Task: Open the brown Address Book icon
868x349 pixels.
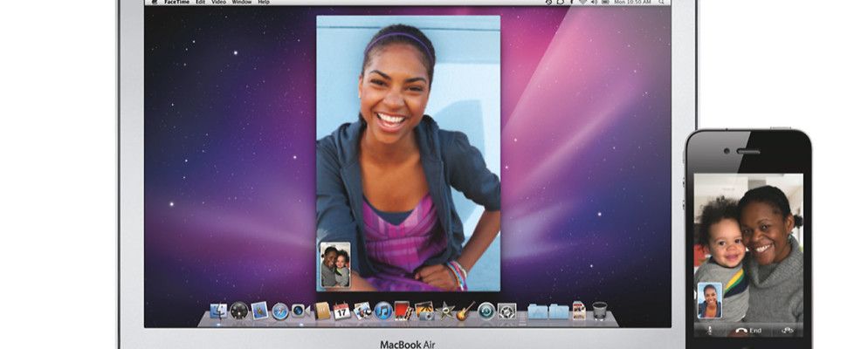Action: point(322,311)
